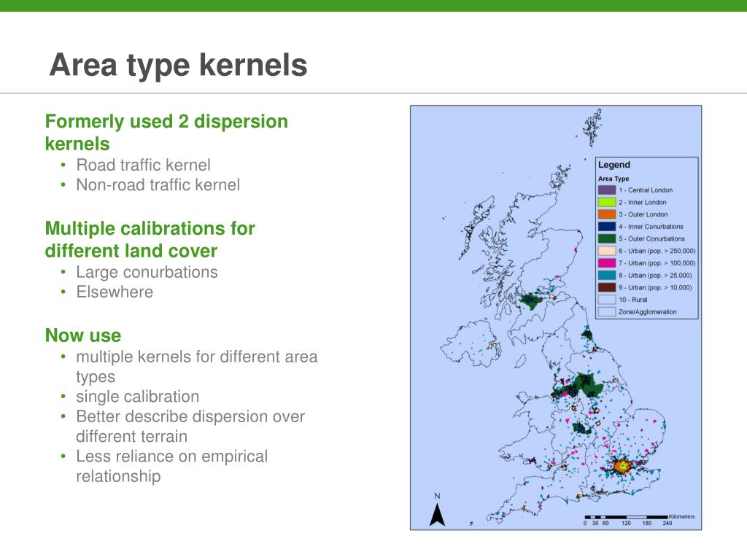Click the 'Elsewhere' bullet
Image resolution: width=747 pixels, height=560 pixels.
pyautogui.click(x=115, y=292)
